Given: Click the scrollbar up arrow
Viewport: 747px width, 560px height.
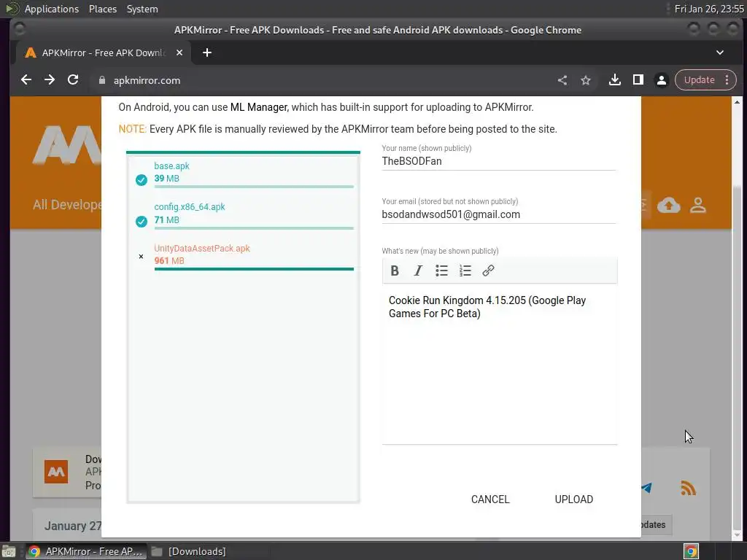Looking at the screenshot, I should point(737,102).
